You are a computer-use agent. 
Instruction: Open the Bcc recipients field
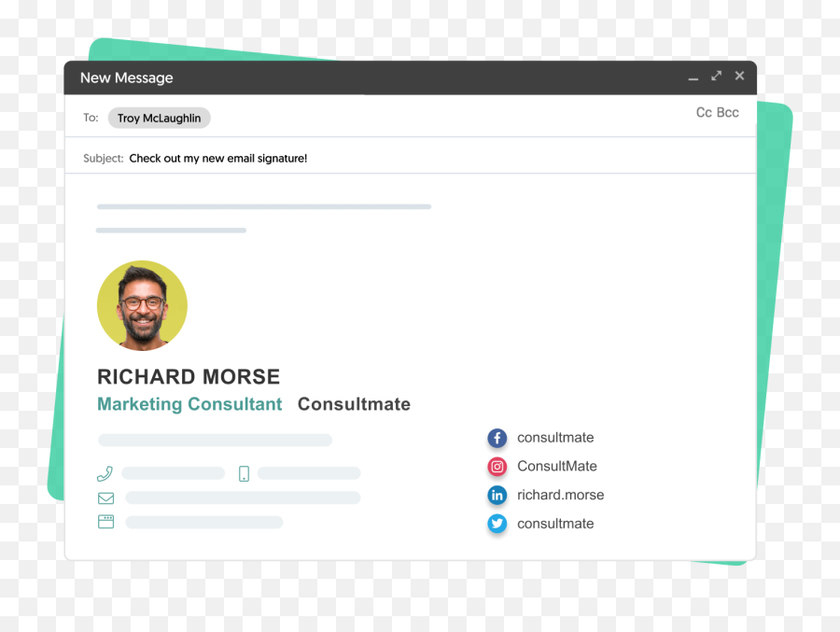[x=729, y=112]
